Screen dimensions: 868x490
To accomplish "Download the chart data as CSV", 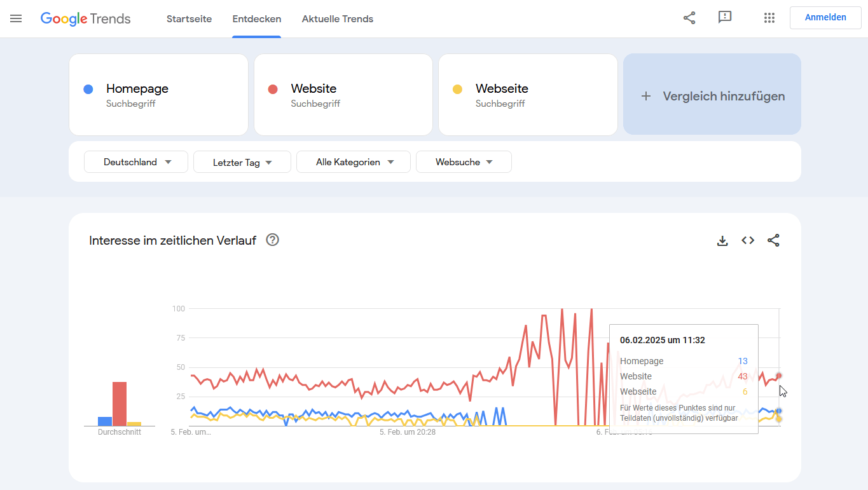I will 722,241.
